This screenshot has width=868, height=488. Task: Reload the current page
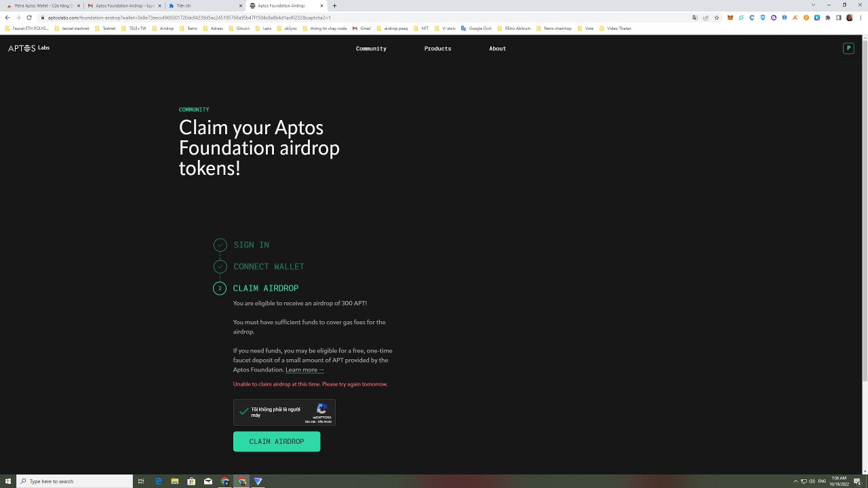pyautogui.click(x=29, y=18)
